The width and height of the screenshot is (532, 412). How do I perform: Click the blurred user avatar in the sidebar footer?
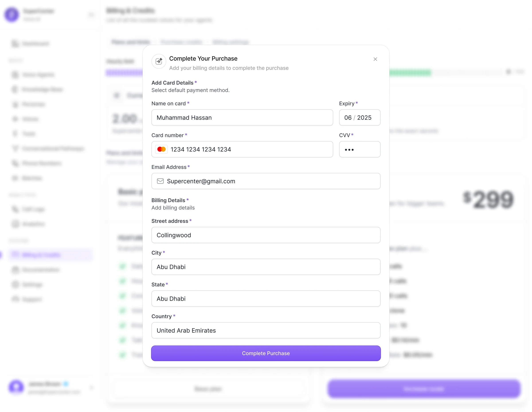[16, 387]
